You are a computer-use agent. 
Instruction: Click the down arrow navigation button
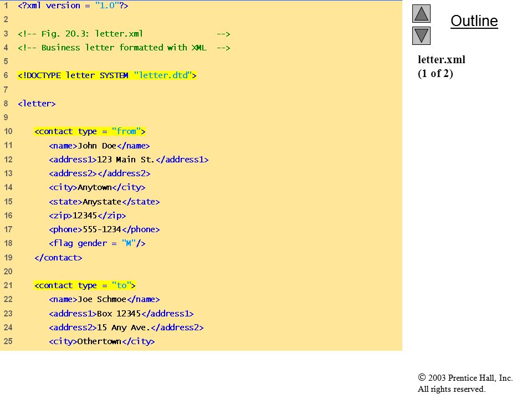coord(421,35)
